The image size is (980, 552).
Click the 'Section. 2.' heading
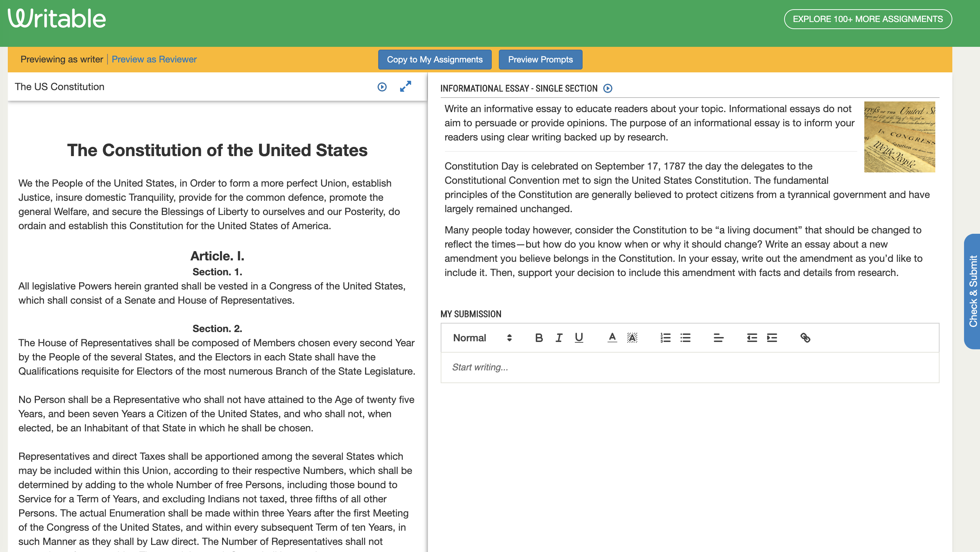(217, 329)
